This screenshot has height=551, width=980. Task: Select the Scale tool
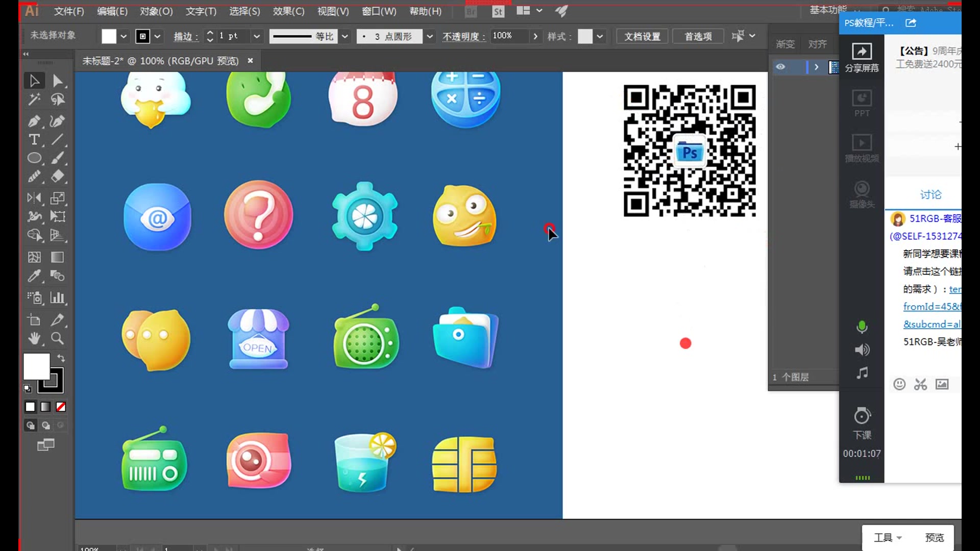pyautogui.click(x=58, y=198)
